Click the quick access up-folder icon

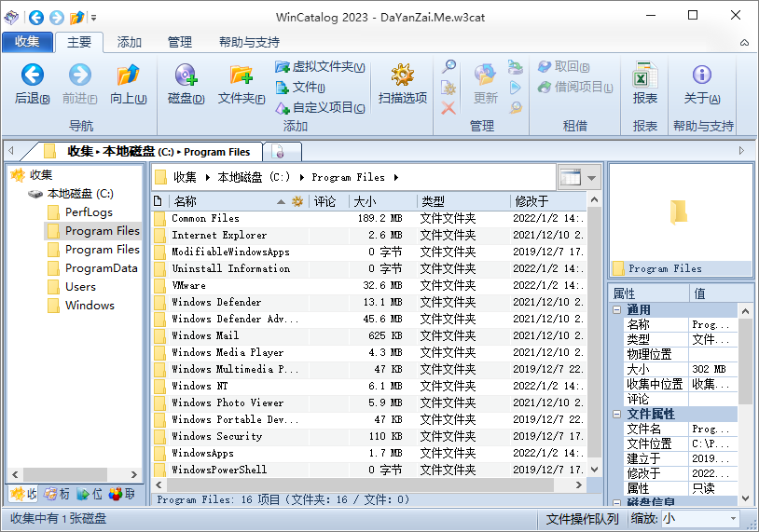coord(77,18)
